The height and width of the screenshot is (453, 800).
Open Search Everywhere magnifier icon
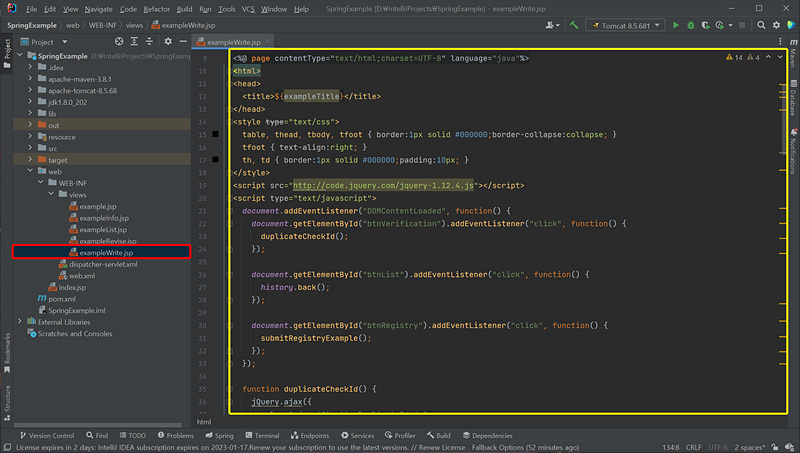click(x=761, y=25)
